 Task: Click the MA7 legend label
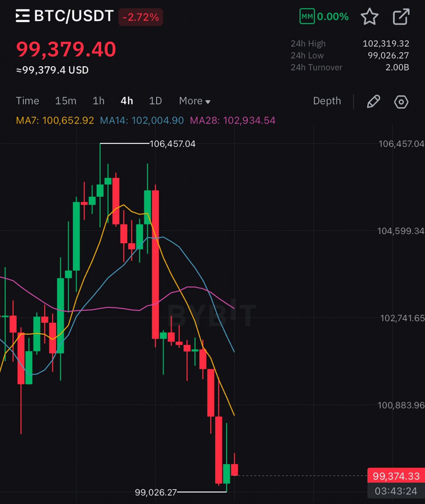point(55,121)
